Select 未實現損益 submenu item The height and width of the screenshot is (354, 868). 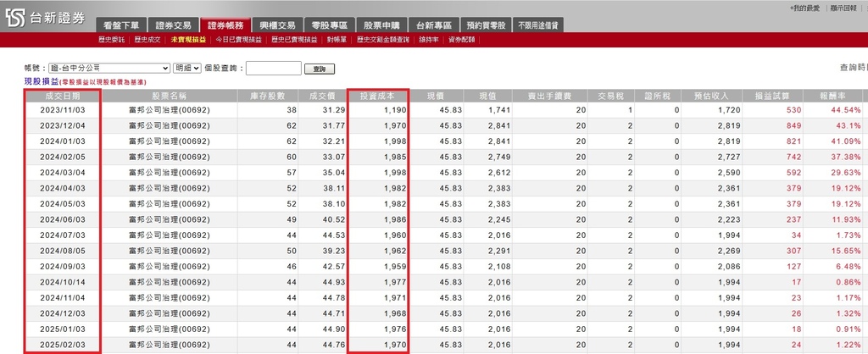(188, 40)
